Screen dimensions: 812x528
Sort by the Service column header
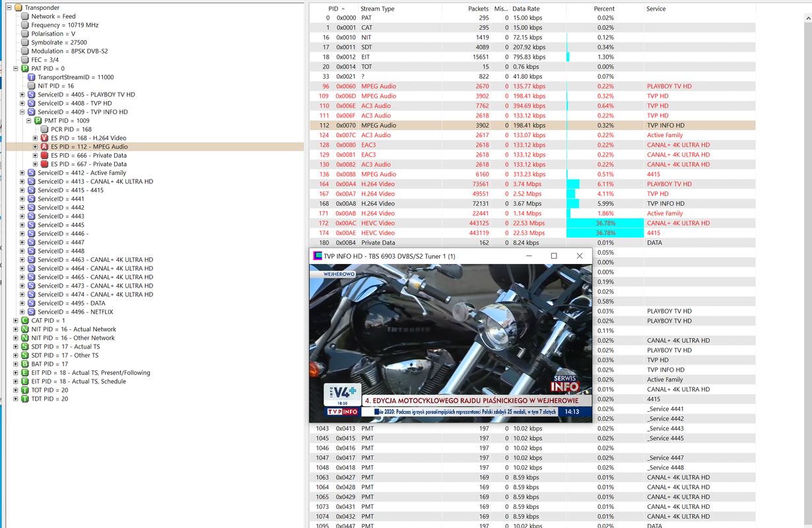point(700,9)
